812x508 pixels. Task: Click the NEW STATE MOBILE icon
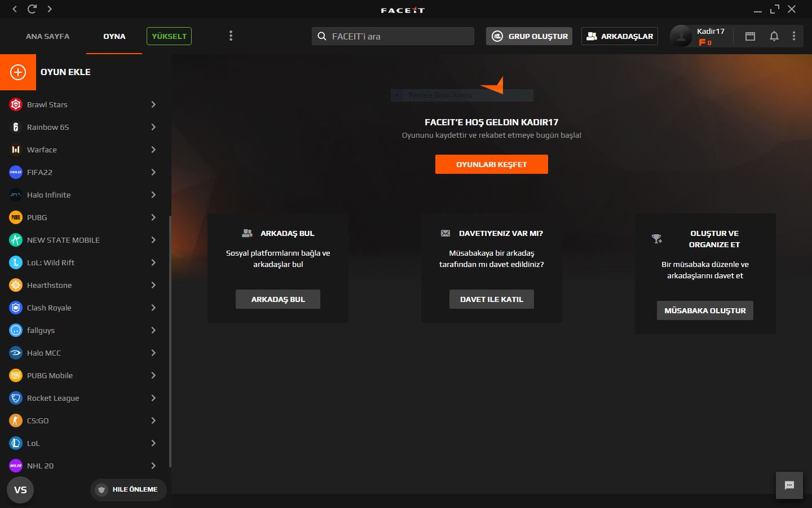click(x=16, y=240)
